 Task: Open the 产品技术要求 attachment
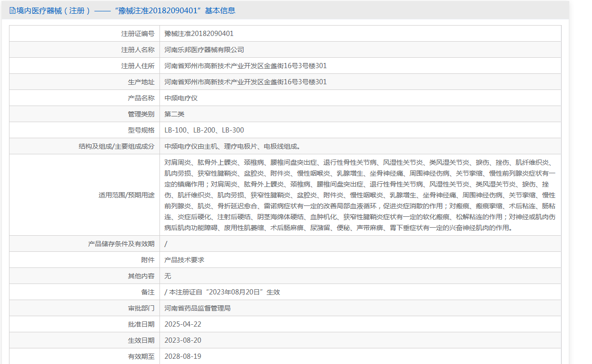point(184,260)
